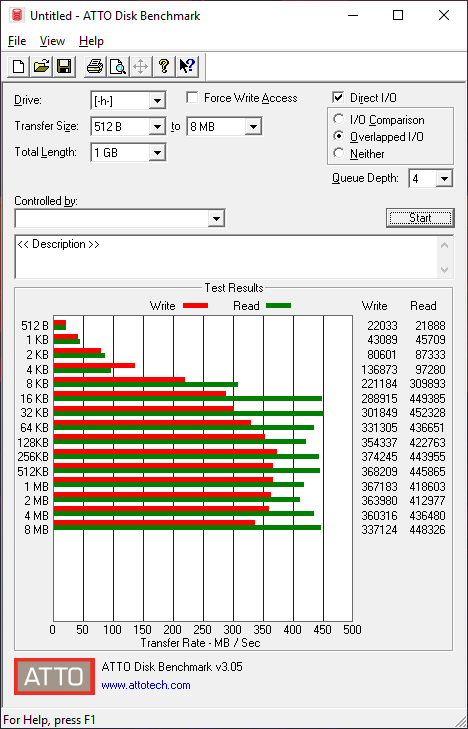Click the ATTO Disk Benchmark title bar icon
Image resolution: width=468 pixels, height=729 pixels.
17,16
